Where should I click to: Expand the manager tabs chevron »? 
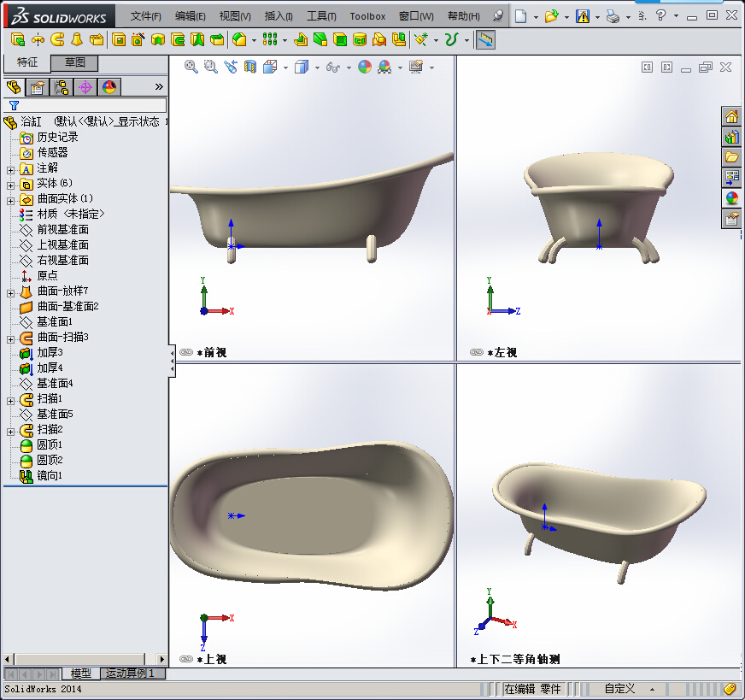click(159, 86)
